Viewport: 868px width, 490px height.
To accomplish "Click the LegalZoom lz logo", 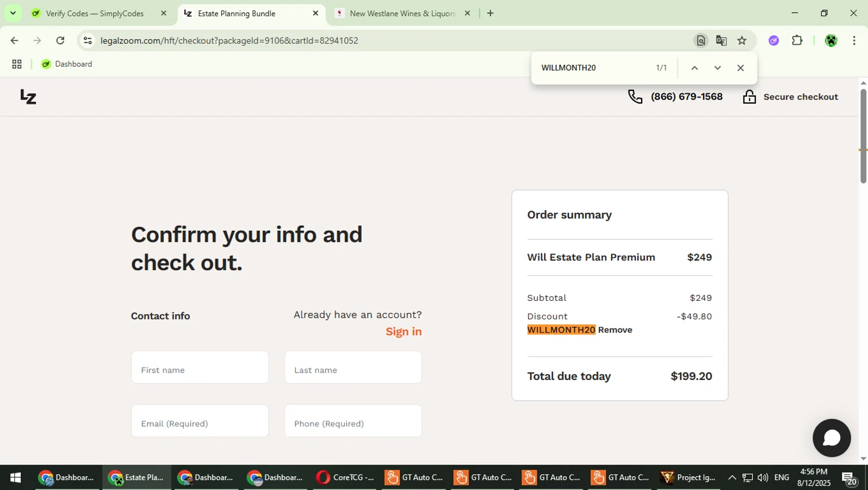I will (28, 97).
